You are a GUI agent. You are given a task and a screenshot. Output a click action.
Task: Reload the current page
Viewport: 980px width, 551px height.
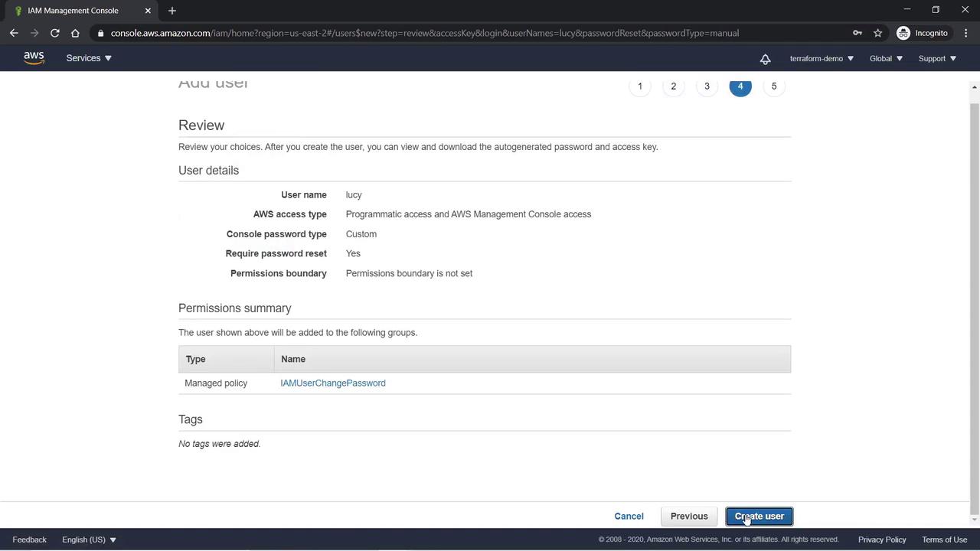coord(54,33)
